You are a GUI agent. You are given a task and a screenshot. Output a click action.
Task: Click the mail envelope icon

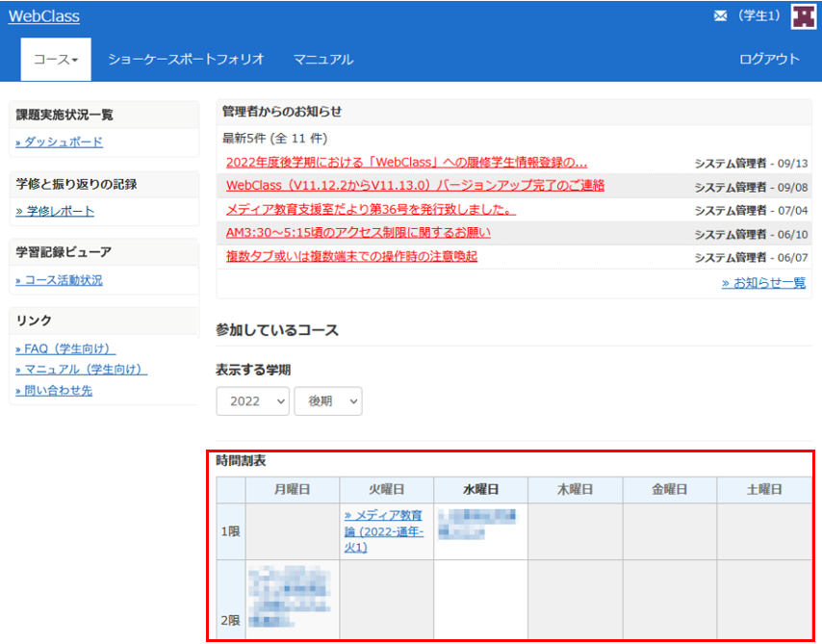pyautogui.click(x=720, y=16)
